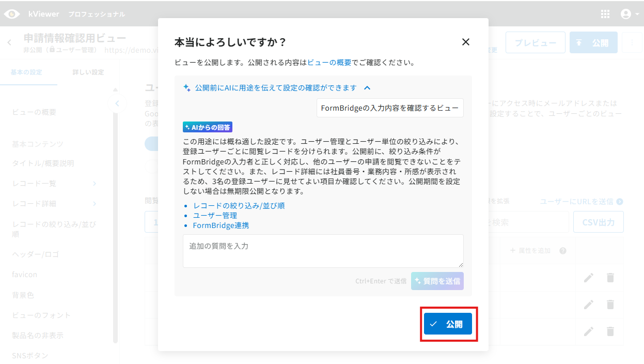The width and height of the screenshot is (644, 364).
Task: Click the 質問を送信 button
Action: click(x=437, y=281)
